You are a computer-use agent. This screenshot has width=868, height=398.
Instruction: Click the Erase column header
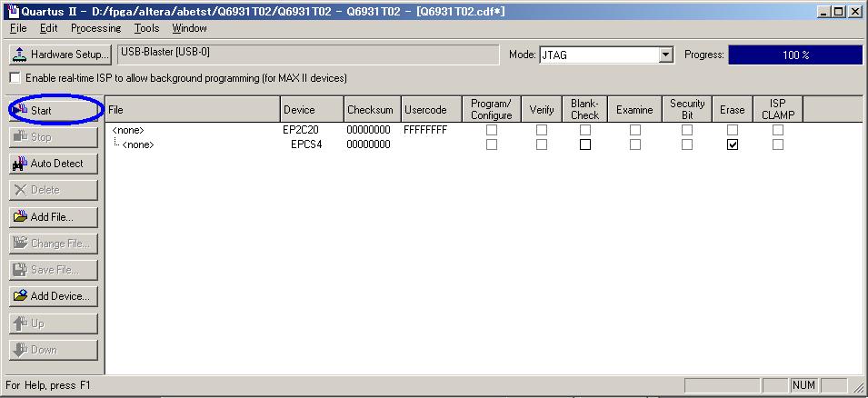point(733,110)
